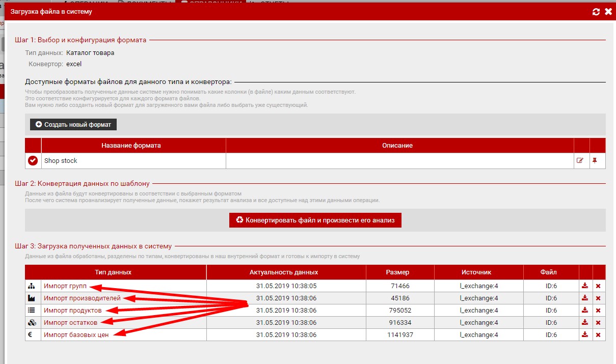Image resolution: width=616 pixels, height=364 pixels.
Task: Delete the 'Импорт остатков' row
Action: [x=598, y=323]
